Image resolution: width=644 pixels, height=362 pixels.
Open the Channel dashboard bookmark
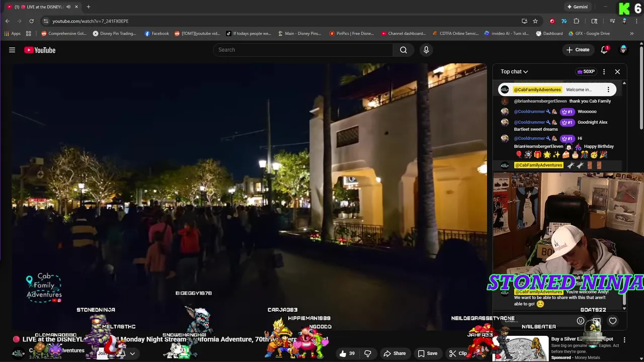(x=404, y=34)
